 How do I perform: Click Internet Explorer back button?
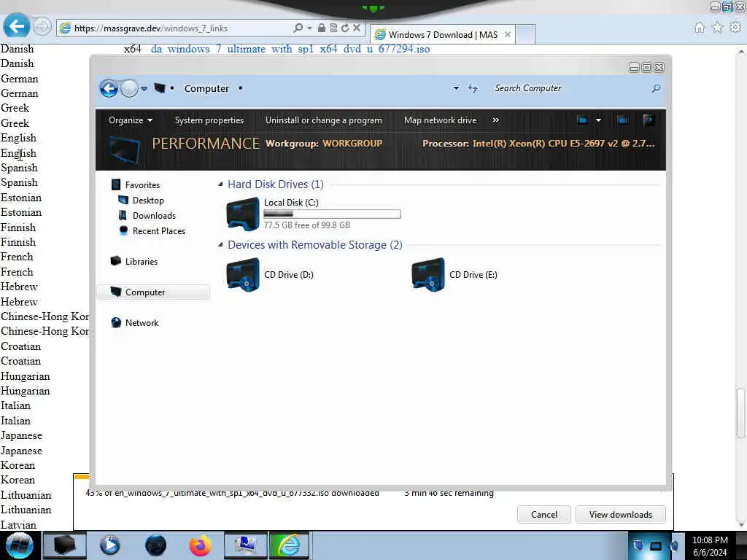point(16,27)
